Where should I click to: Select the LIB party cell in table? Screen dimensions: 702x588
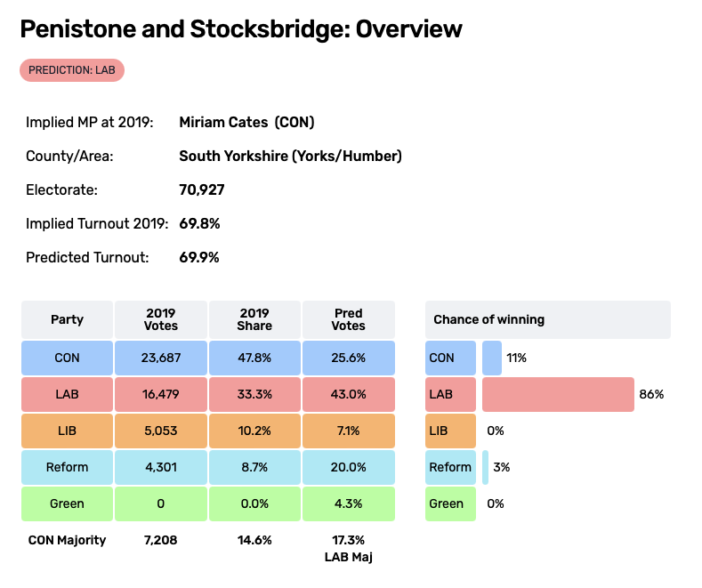[68, 431]
